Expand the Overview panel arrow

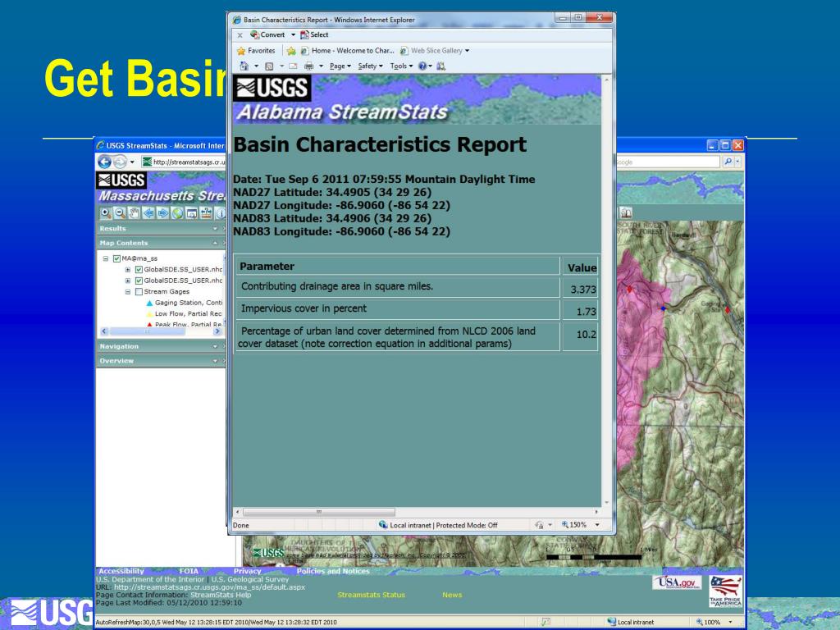point(216,361)
